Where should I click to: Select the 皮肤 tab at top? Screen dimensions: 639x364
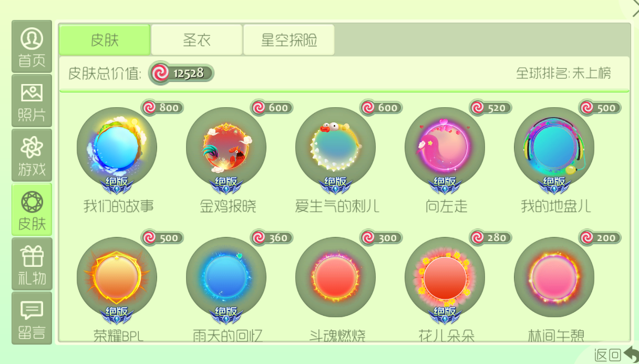105,40
